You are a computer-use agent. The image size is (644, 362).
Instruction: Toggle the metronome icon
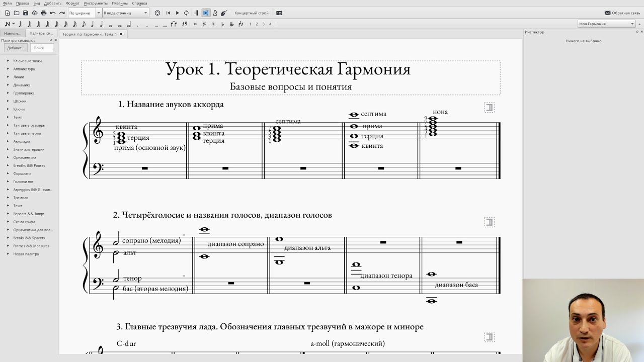[215, 13]
